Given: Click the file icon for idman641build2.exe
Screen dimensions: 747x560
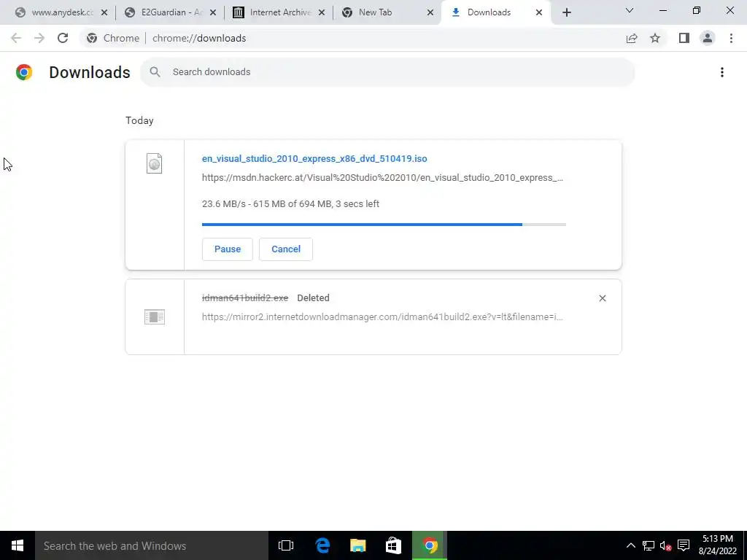Looking at the screenshot, I should click(x=155, y=316).
